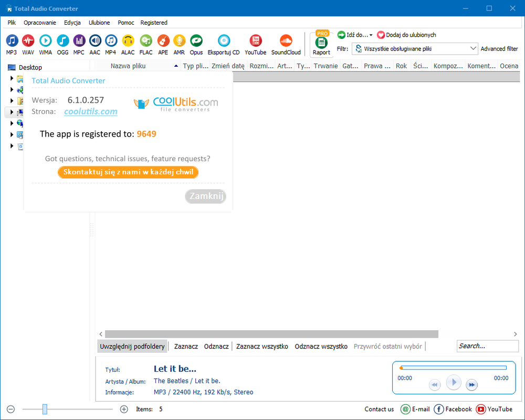Select the AAC conversion format icon
The width and height of the screenshot is (525, 420).
click(95, 45)
